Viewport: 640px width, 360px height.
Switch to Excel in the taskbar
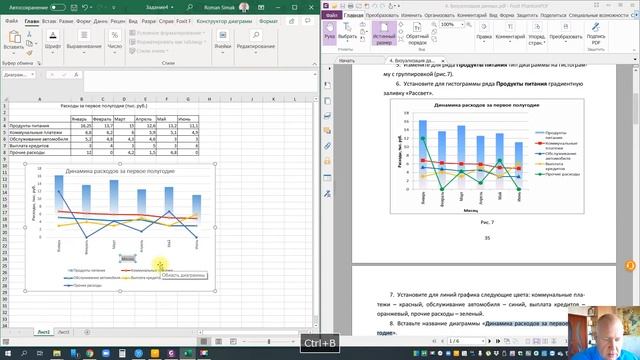click(x=187, y=353)
